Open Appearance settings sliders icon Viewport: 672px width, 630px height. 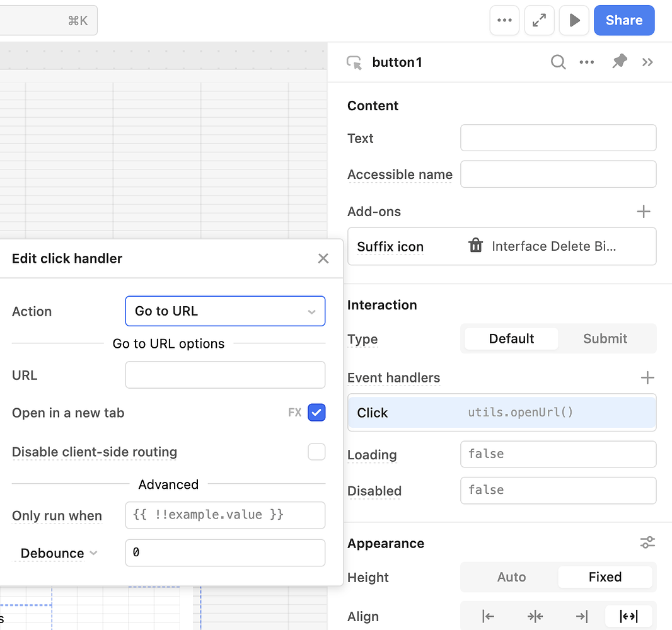coord(647,542)
